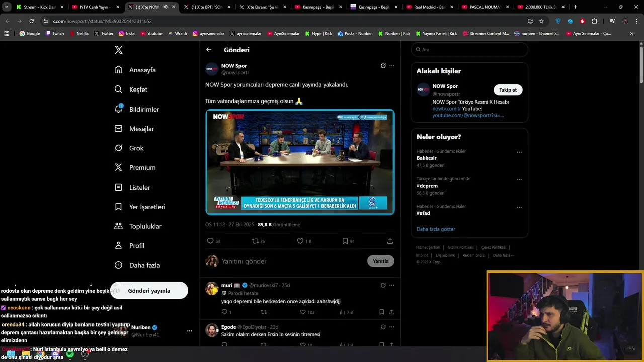
Task: Open options for Balıkesir trend
Action: (x=519, y=152)
